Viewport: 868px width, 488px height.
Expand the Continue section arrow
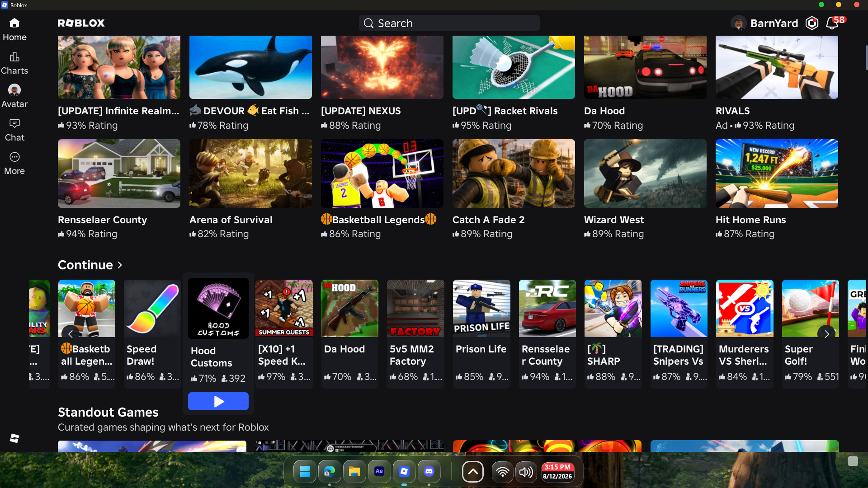[x=120, y=265]
